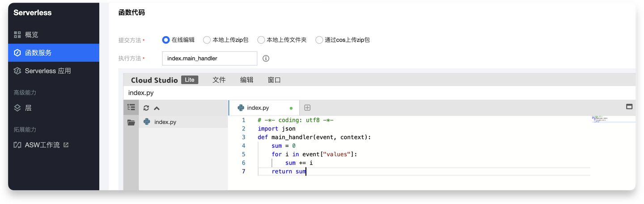This screenshot has width=644, height=204.
Task: Select the 在线编辑 radio option
Action: tap(166, 40)
